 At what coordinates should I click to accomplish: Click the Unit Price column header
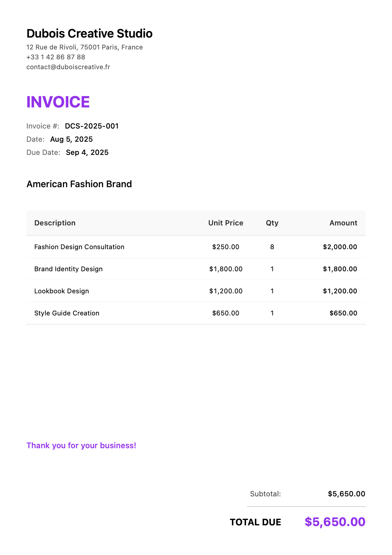pyautogui.click(x=226, y=223)
